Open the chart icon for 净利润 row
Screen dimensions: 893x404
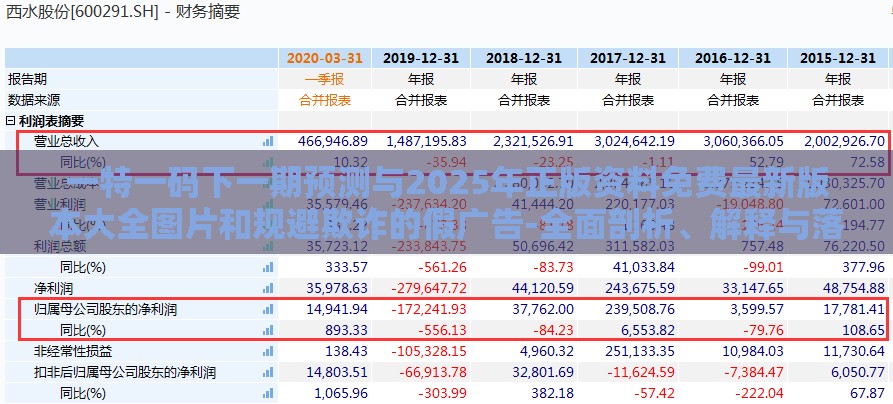click(x=268, y=288)
